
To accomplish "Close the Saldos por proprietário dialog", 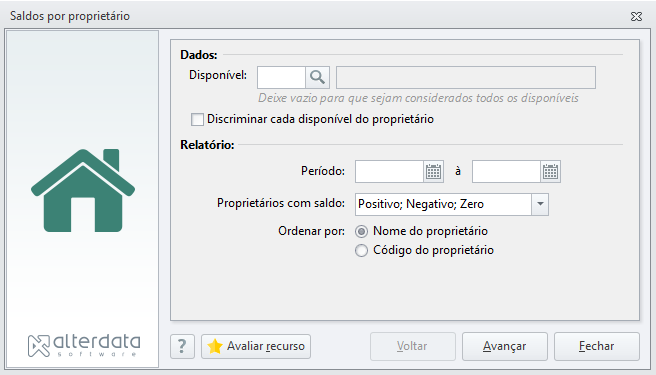I will [636, 16].
